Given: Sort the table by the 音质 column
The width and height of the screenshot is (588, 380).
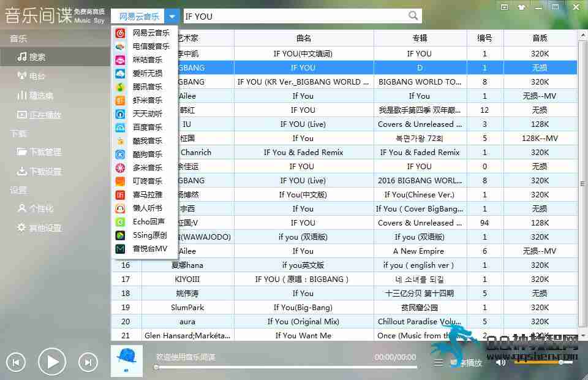Looking at the screenshot, I should click(540, 38).
